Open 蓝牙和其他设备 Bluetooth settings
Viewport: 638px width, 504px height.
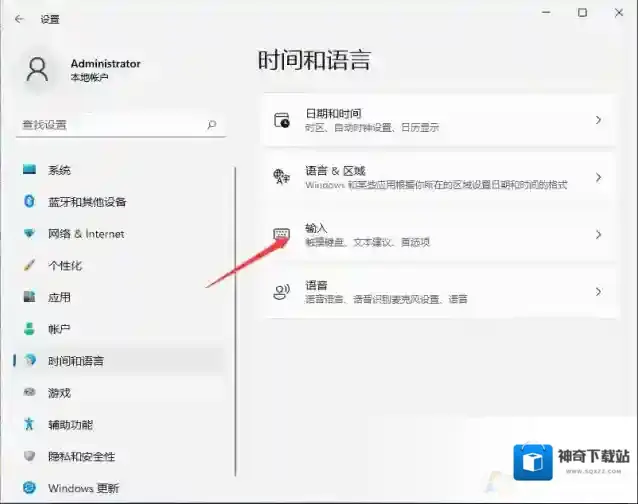click(x=87, y=202)
